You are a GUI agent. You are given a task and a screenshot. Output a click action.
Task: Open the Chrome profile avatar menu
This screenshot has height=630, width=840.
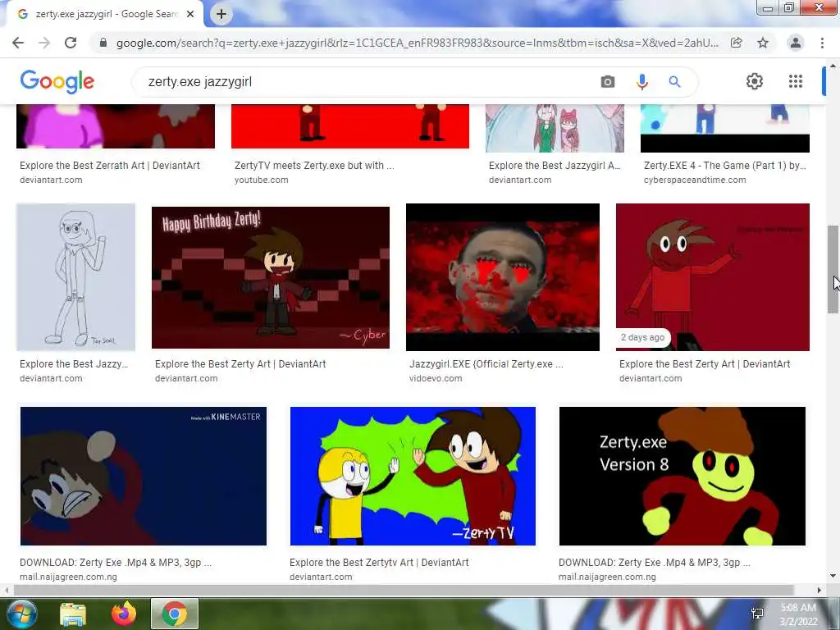[x=796, y=43]
